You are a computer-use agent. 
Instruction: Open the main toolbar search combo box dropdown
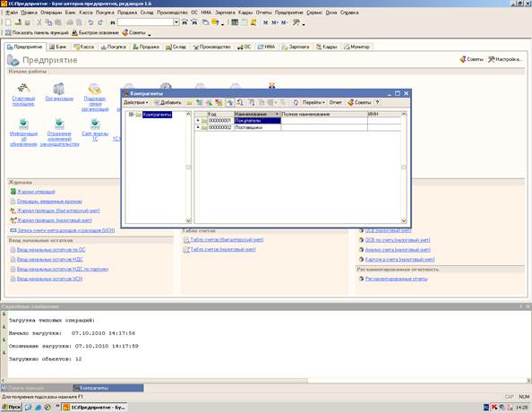(x=176, y=22)
